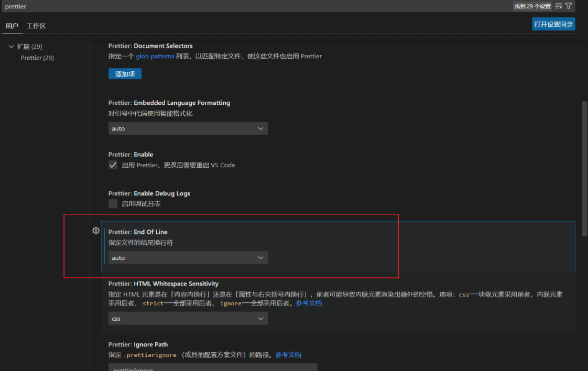Click the Prettier: Embedded Language Formatting title
Viewport: 588px width, 371px height.
coord(169,103)
